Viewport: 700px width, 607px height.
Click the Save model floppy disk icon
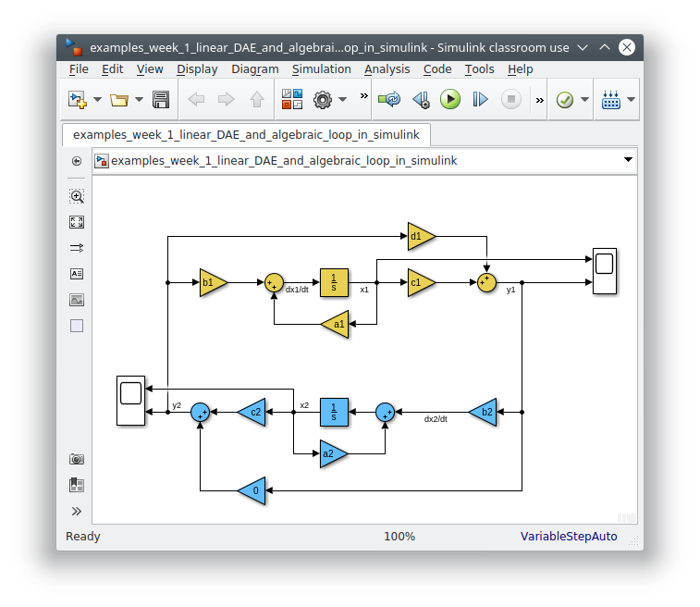[161, 99]
